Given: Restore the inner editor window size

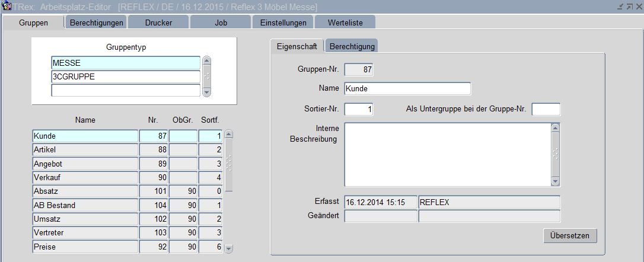Looking at the screenshot, I should (x=629, y=6).
